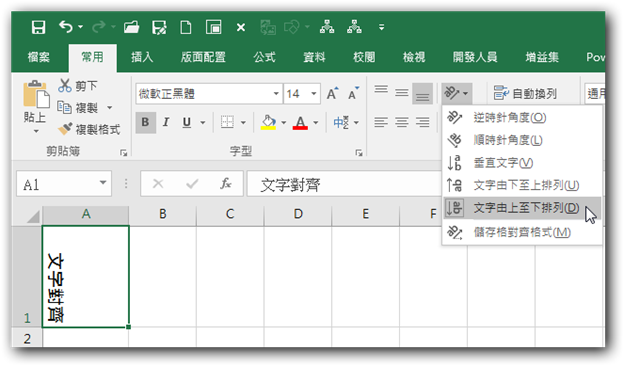The image size is (624, 366).
Task: Toggle Bold formatting
Action: point(145,122)
